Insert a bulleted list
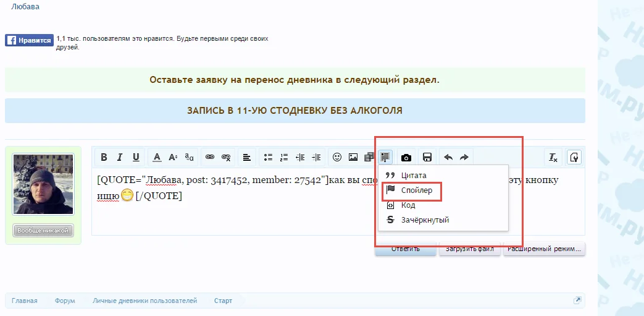Image resolution: width=644 pixels, height=316 pixels. [268, 157]
